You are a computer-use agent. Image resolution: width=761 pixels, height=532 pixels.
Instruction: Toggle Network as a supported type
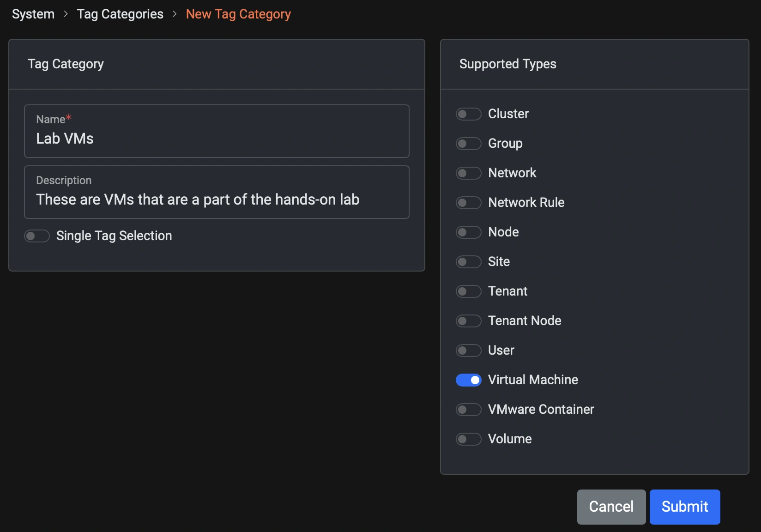[468, 173]
